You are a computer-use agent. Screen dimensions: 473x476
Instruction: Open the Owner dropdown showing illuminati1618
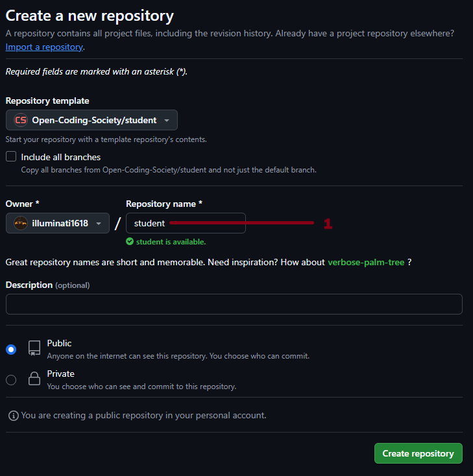(x=58, y=223)
